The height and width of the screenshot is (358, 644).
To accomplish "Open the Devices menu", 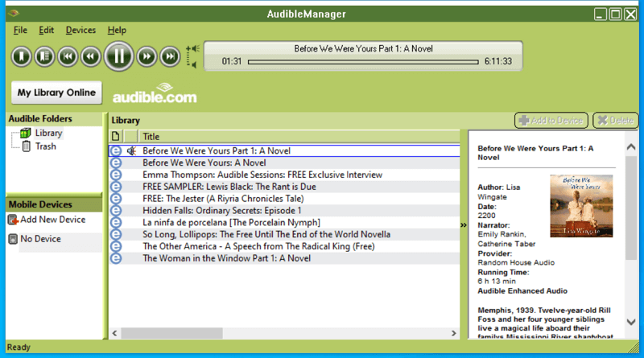I will [x=80, y=30].
